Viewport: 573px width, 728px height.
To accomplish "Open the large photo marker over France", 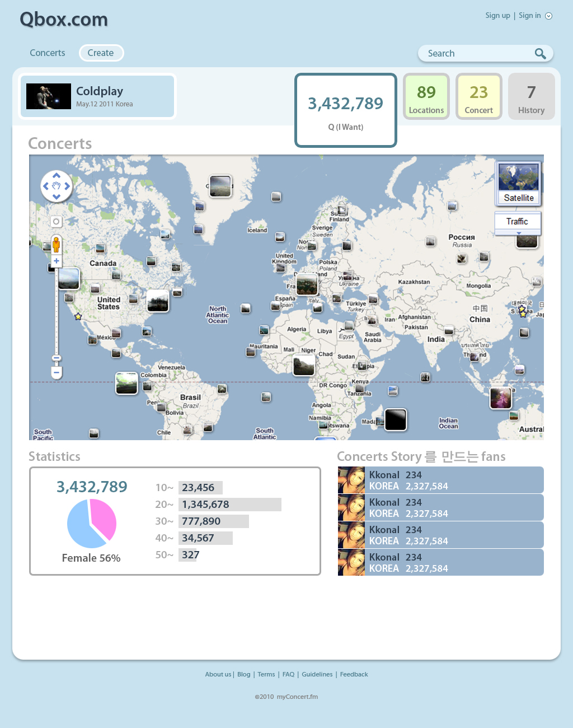I will point(307,284).
